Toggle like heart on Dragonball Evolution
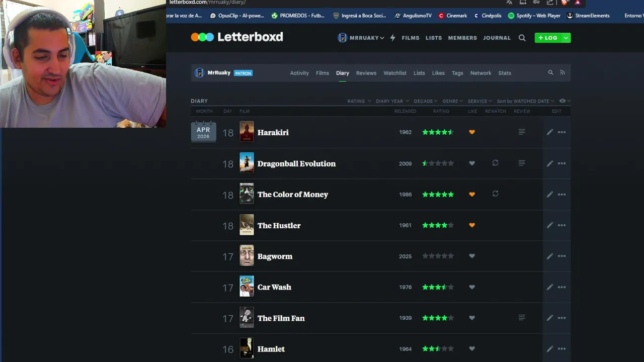644x362 pixels. [x=472, y=163]
